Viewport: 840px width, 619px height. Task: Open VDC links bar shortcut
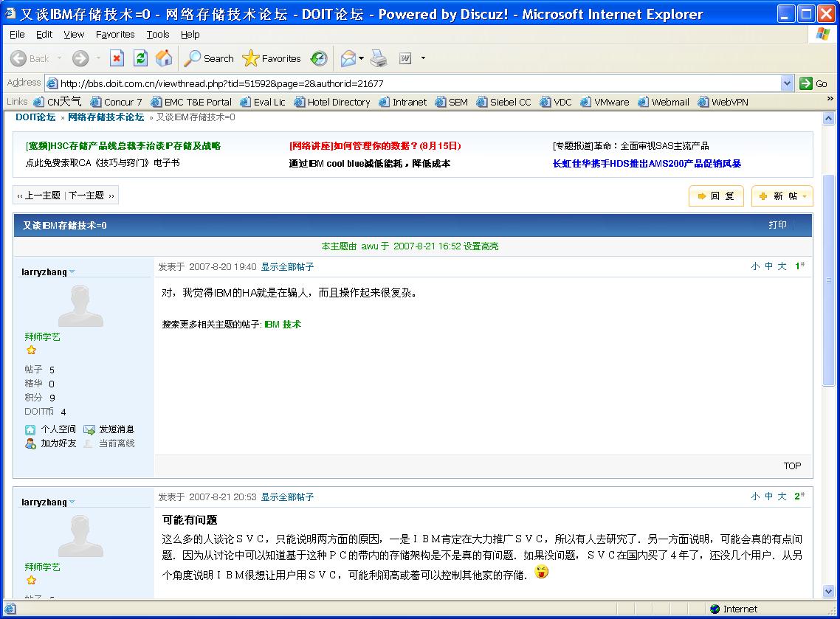point(556,102)
